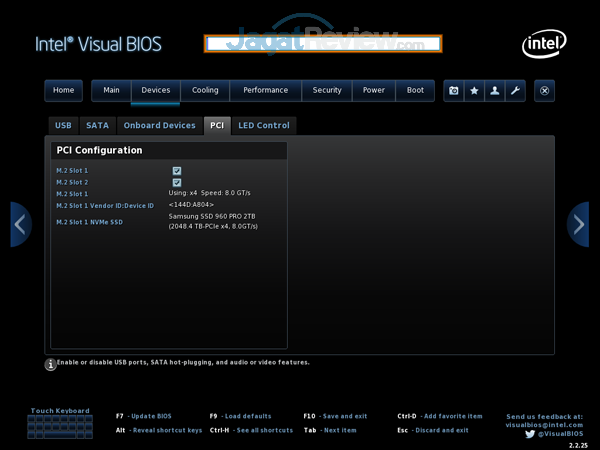Image resolution: width=600 pixels, height=450 pixels.
Task: Click the user profile icon
Action: [495, 90]
